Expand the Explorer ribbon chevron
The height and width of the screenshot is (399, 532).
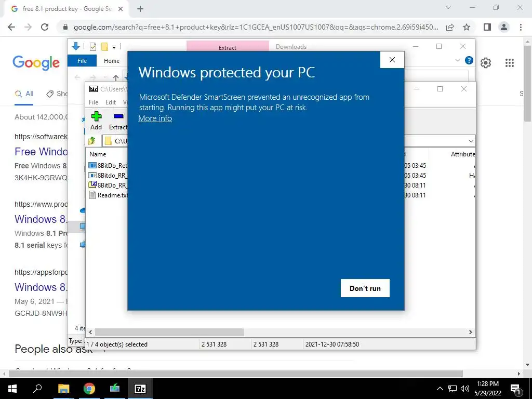457,60
